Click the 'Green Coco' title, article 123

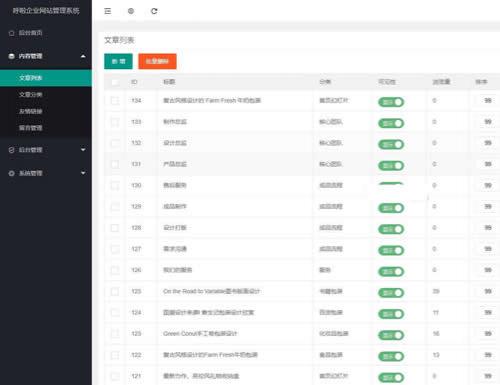point(200,334)
